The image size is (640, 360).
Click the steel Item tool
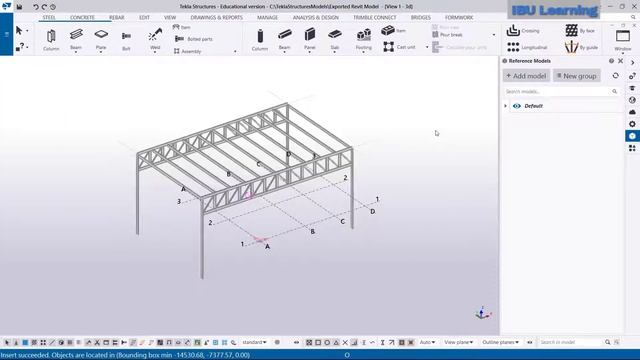[182, 27]
